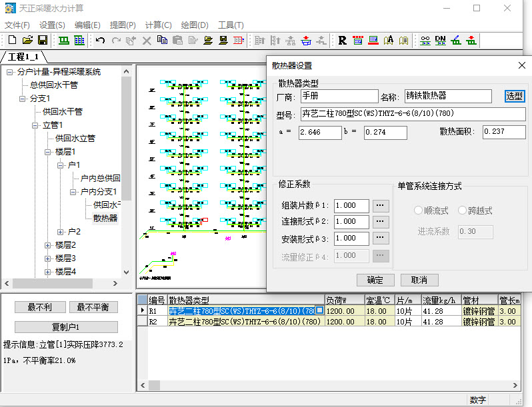
Task: Confirm with the 确定 button
Action: click(375, 280)
